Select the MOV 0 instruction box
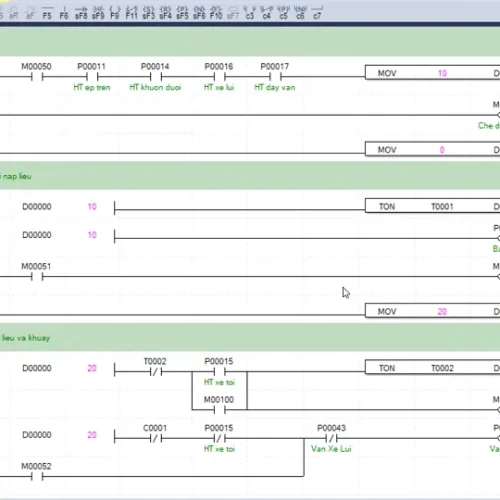Image resolution: width=500 pixels, height=500 pixels. click(x=433, y=150)
